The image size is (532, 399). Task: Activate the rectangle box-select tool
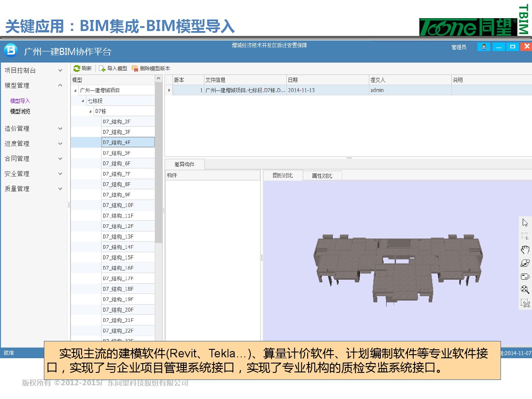525,236
